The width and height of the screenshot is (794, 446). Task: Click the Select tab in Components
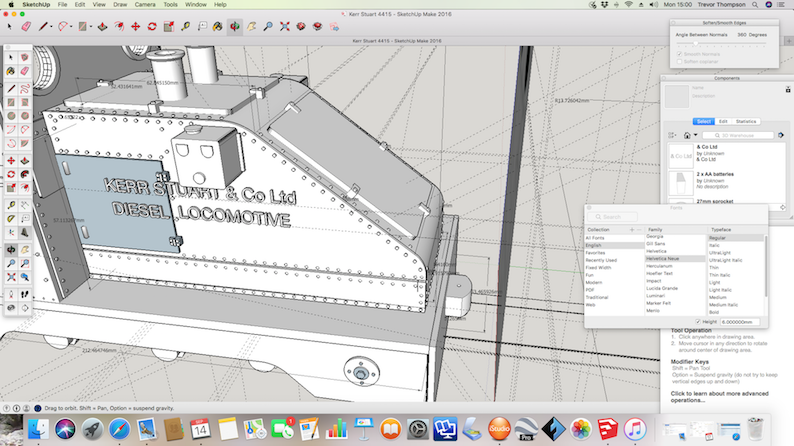tap(703, 121)
